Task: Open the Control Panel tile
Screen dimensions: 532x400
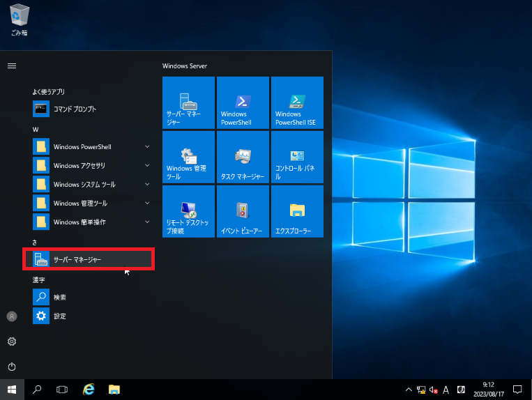Action: tap(297, 157)
